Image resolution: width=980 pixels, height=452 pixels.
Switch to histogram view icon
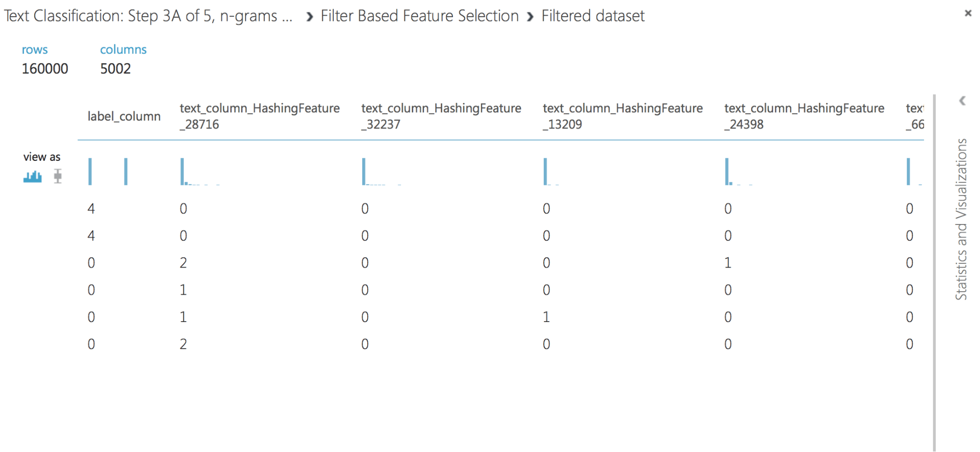(32, 176)
